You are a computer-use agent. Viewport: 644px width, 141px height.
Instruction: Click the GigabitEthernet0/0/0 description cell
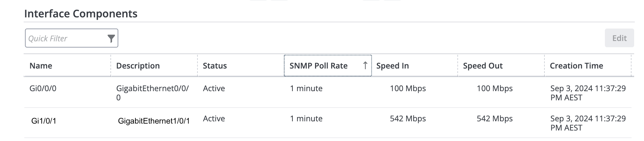(152, 93)
